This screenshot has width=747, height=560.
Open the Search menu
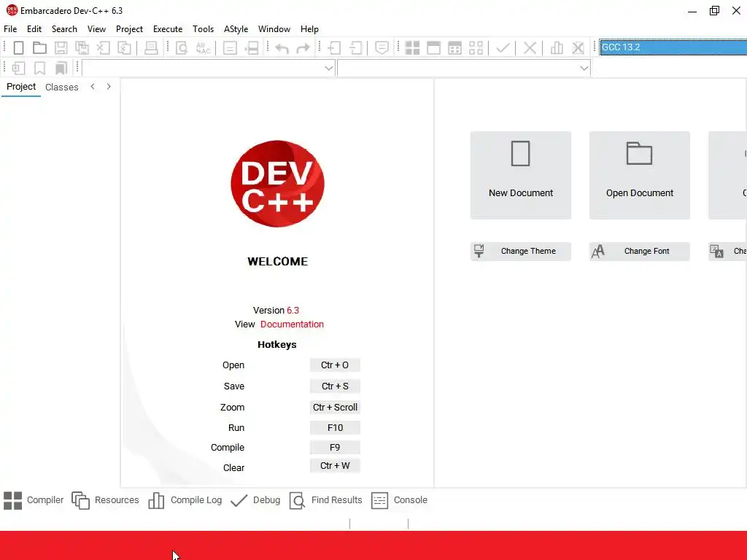coord(64,29)
